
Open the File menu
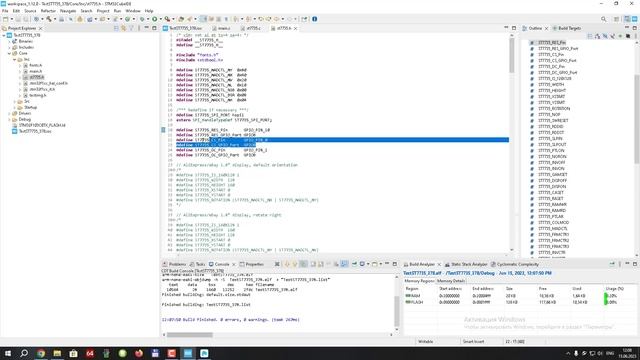pyautogui.click(x=5, y=11)
